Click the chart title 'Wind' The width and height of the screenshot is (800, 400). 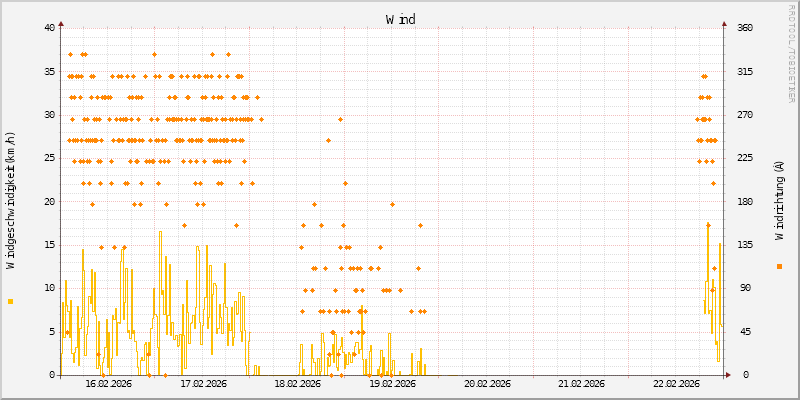[400, 19]
